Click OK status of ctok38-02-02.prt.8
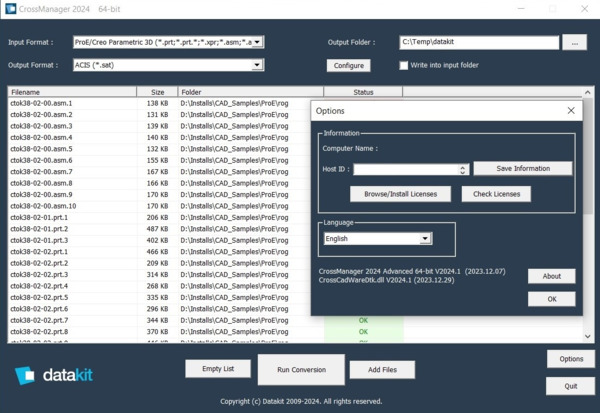Viewport: 600px width, 413px height. pyautogui.click(x=363, y=331)
